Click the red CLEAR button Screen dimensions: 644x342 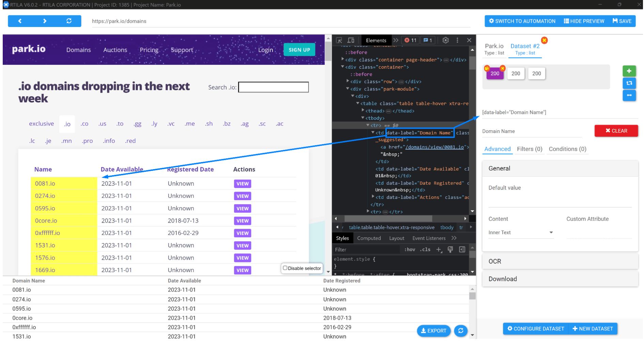616,131
